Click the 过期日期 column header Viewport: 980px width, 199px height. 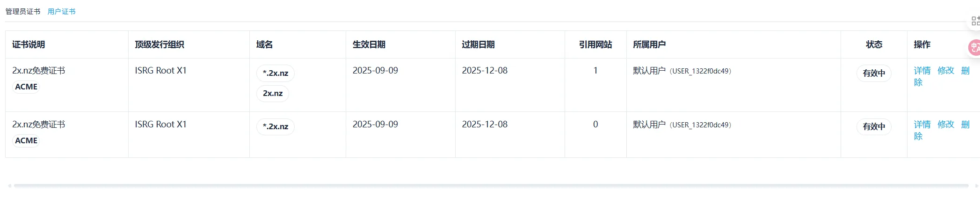478,44
